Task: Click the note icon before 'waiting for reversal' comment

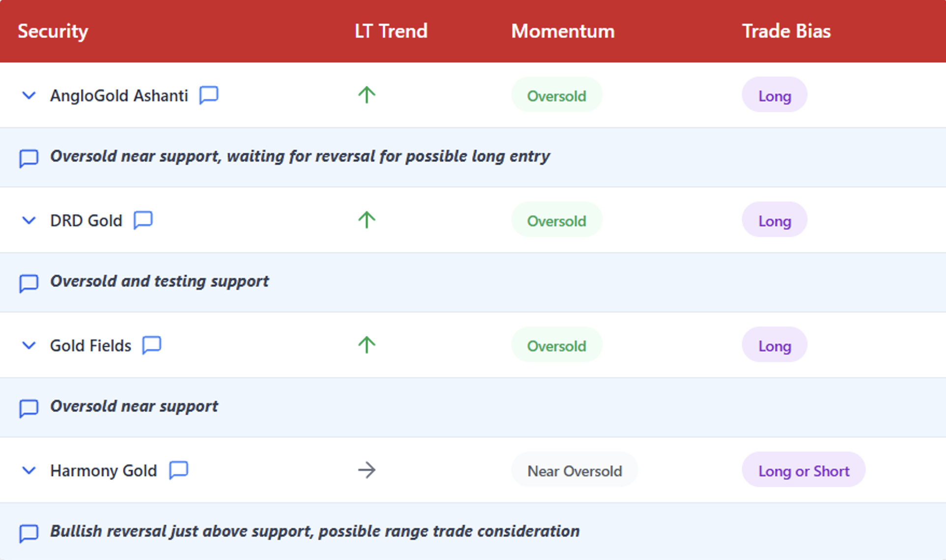Action: 28,158
